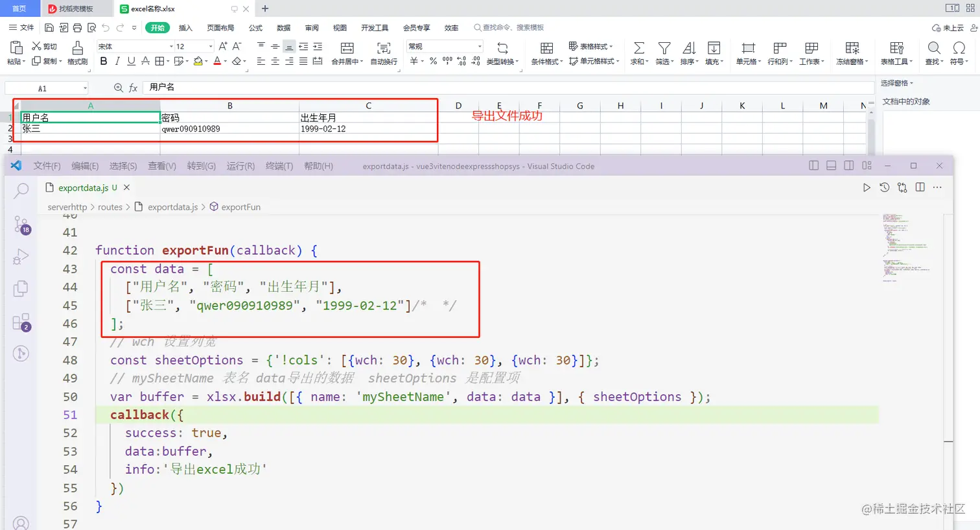The image size is (980, 530).
Task: Switch to the 插入 ribbon tab
Action: coord(185,28)
